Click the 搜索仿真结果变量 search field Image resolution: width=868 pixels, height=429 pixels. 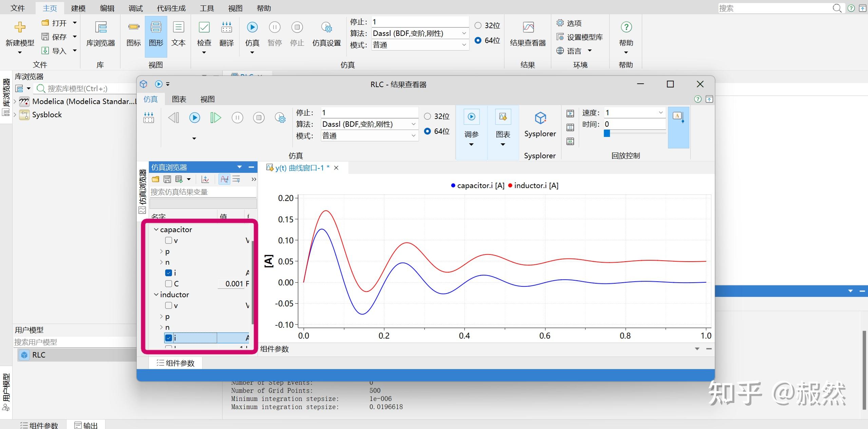(x=203, y=192)
